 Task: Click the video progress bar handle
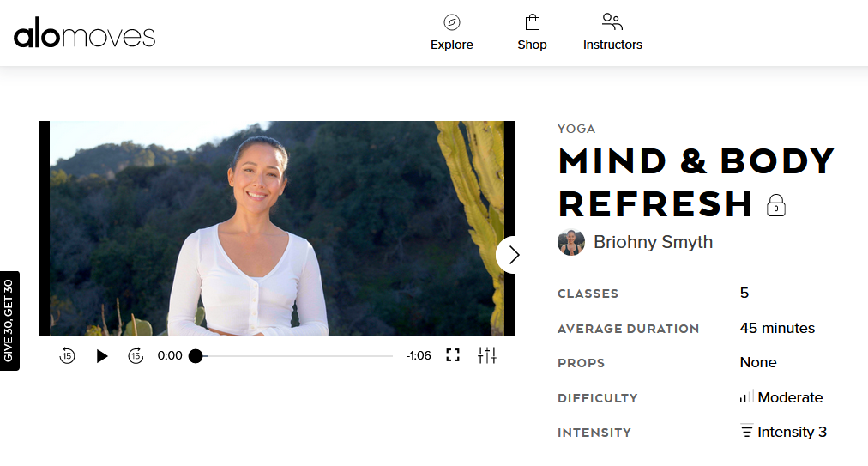click(x=196, y=356)
